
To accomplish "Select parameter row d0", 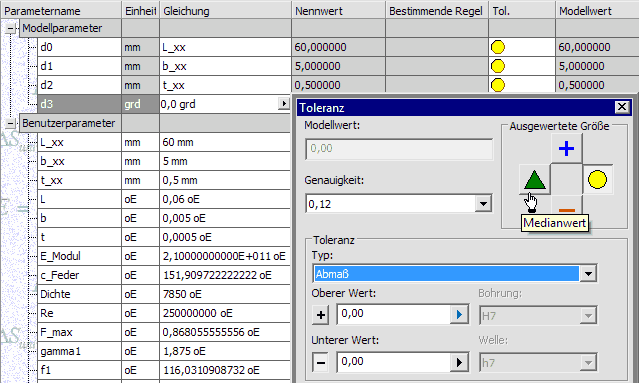I will coord(79,47).
